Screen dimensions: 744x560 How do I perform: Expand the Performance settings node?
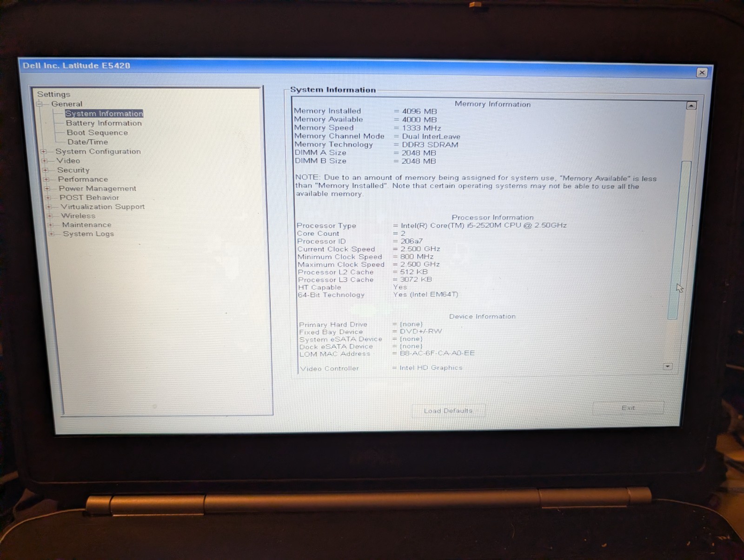click(46, 180)
